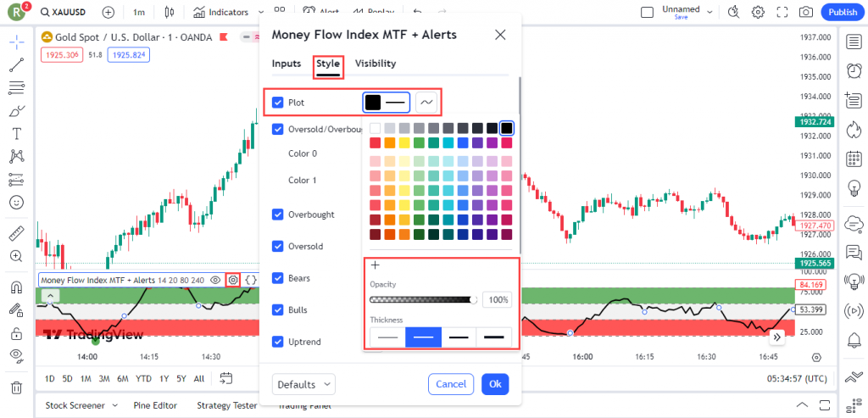Uncheck the Plot checkbox
The image size is (868, 418).
pyautogui.click(x=278, y=103)
